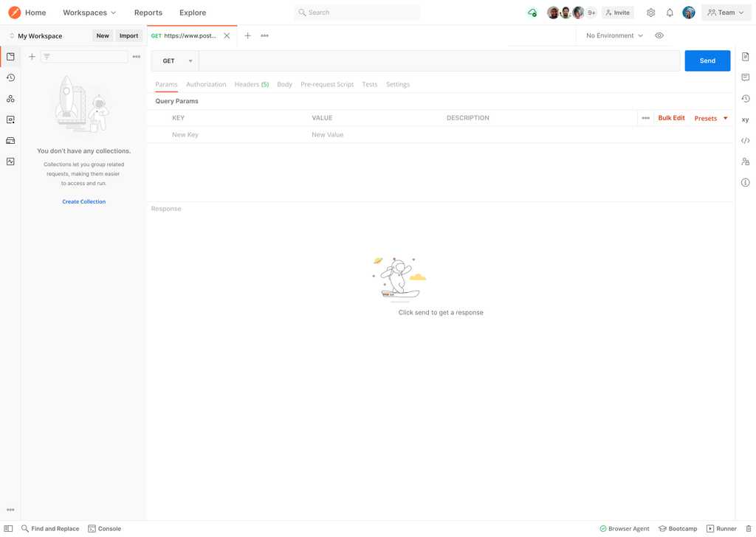Go to Home in top navigation
756x537 pixels.
[35, 13]
